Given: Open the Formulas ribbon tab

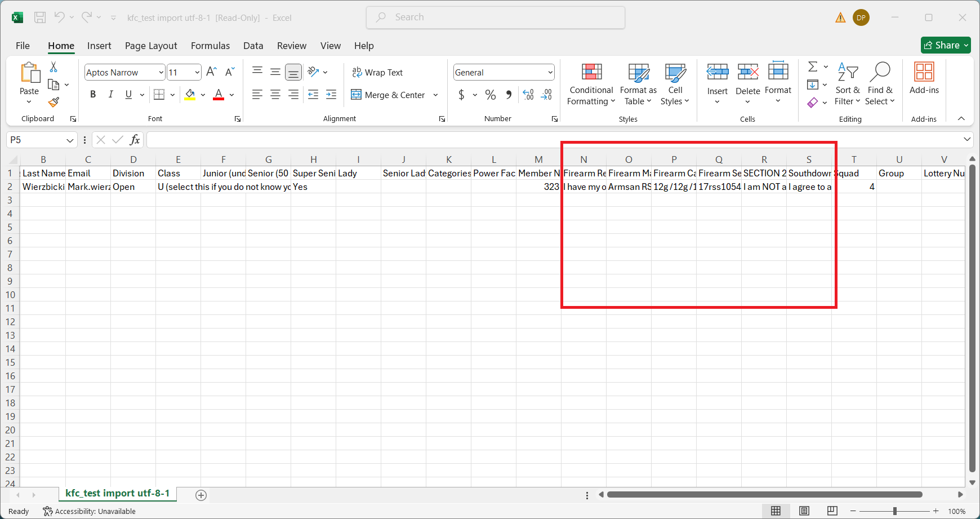Looking at the screenshot, I should point(210,46).
